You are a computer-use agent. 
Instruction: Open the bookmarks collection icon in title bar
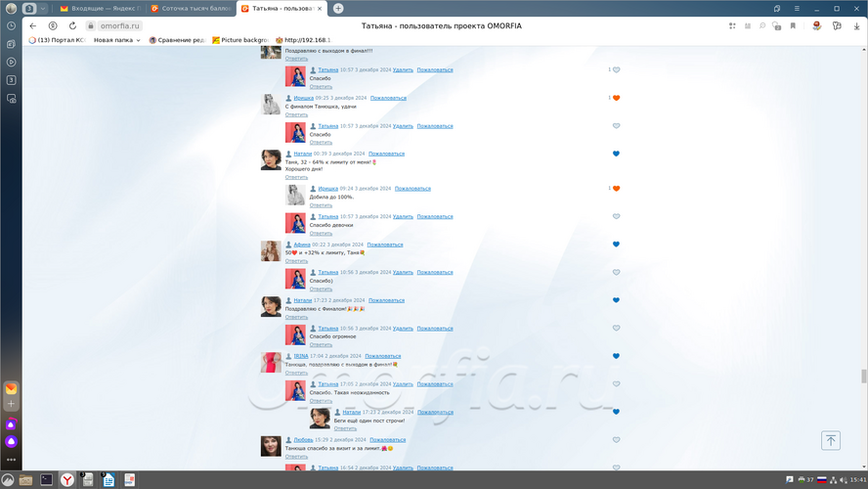pyautogui.click(x=777, y=8)
